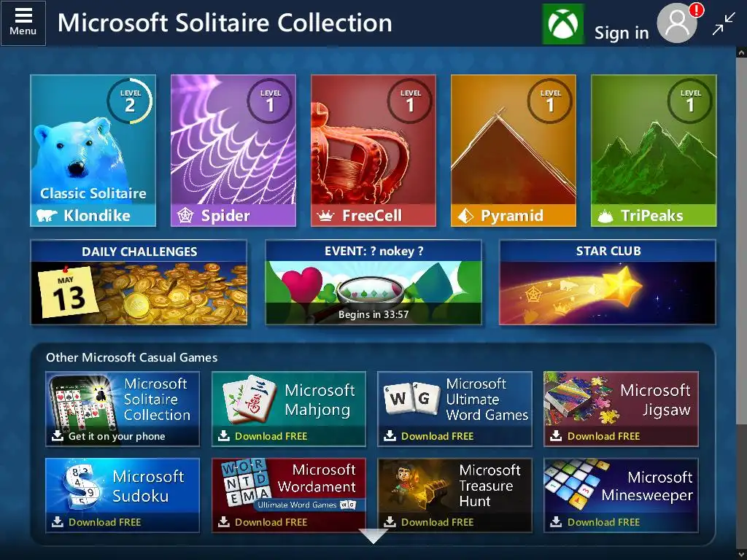
Task: Click the Klondike polar bear icon
Action: coord(47,216)
